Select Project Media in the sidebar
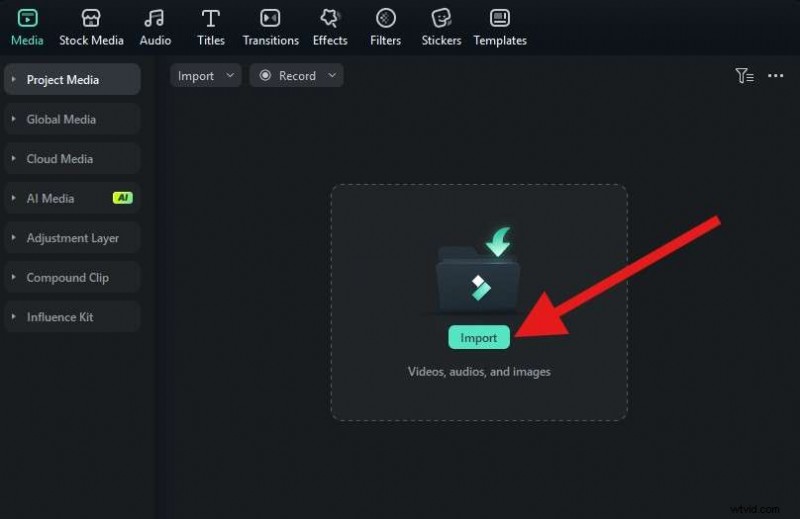The image size is (800, 519). click(x=62, y=80)
